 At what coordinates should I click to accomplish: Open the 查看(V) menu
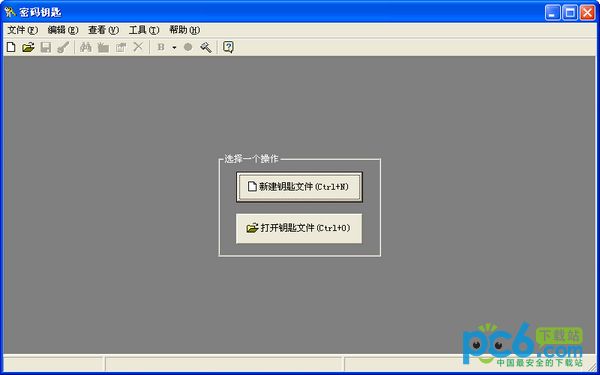point(103,30)
